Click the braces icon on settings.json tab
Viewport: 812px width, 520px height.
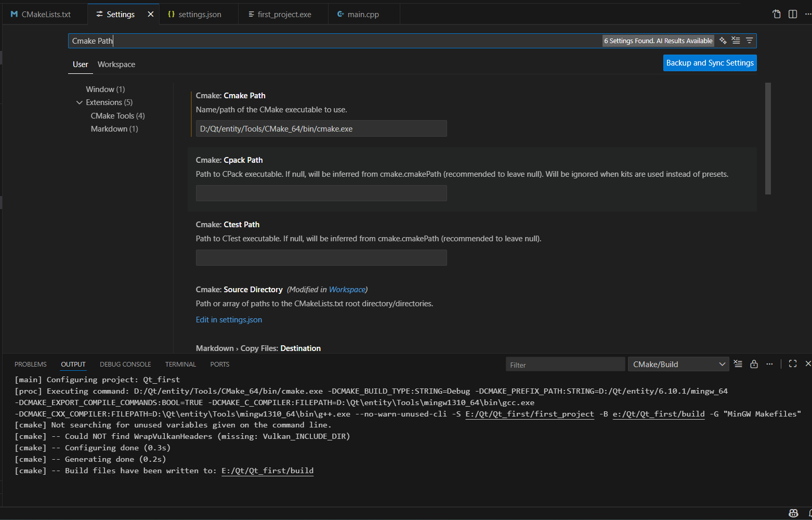pos(171,14)
